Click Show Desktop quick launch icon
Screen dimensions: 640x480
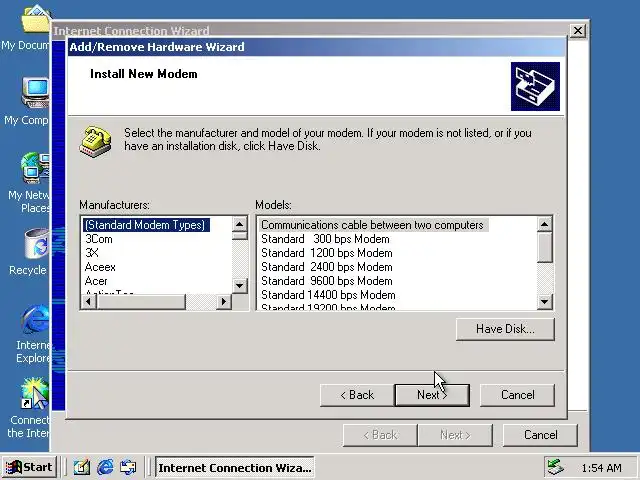82,467
